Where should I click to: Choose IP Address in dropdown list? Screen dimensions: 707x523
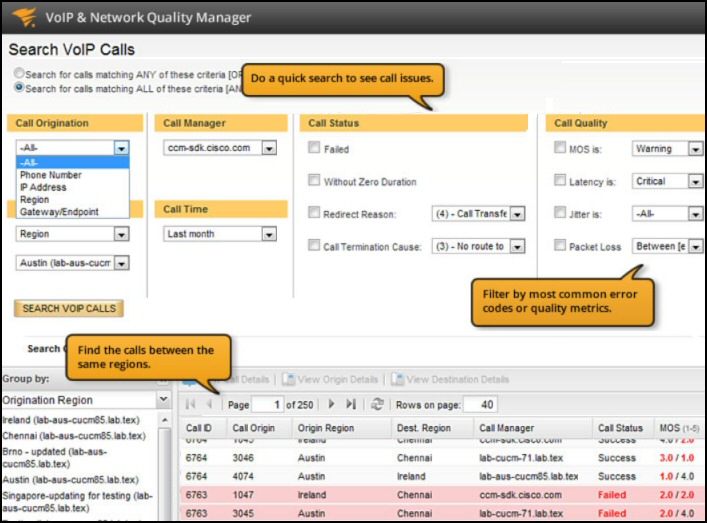click(73, 187)
